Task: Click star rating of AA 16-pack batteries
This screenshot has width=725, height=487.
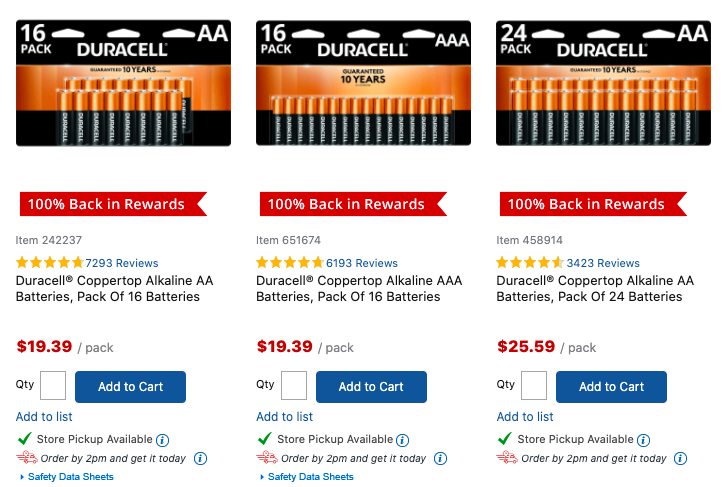Action: point(50,263)
